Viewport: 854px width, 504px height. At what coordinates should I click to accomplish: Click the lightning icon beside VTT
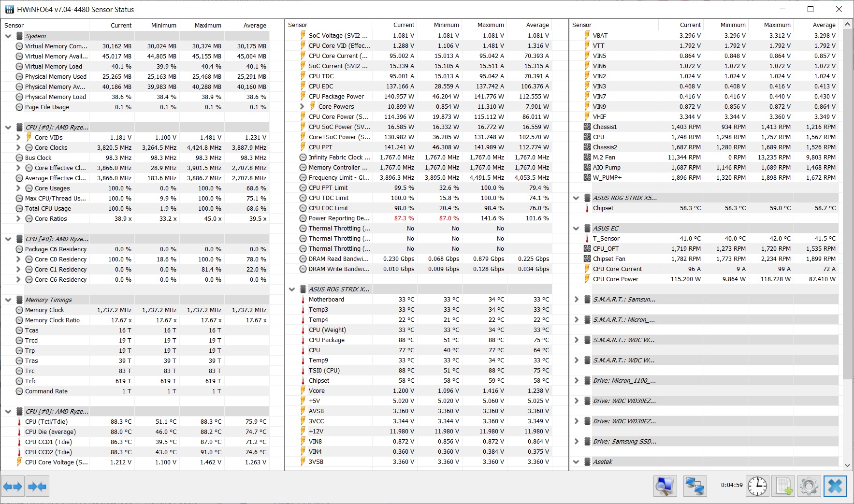587,46
